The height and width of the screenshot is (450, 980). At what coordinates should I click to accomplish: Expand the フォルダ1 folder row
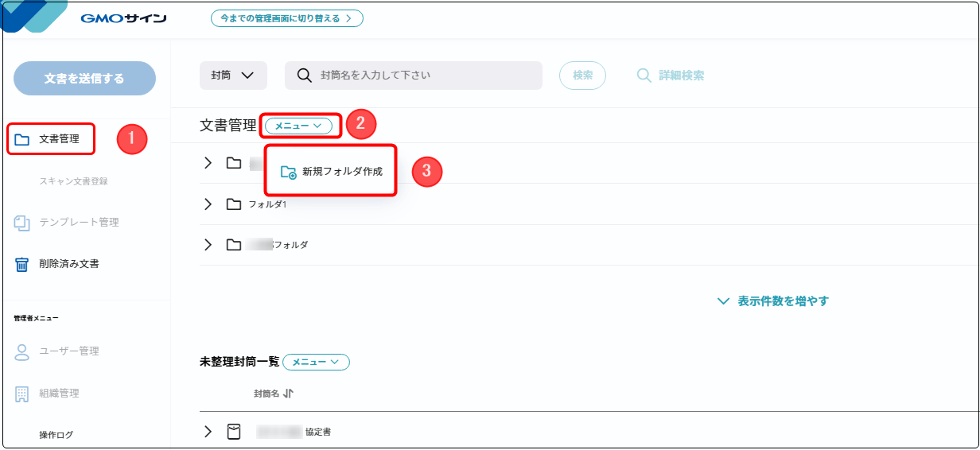point(208,204)
